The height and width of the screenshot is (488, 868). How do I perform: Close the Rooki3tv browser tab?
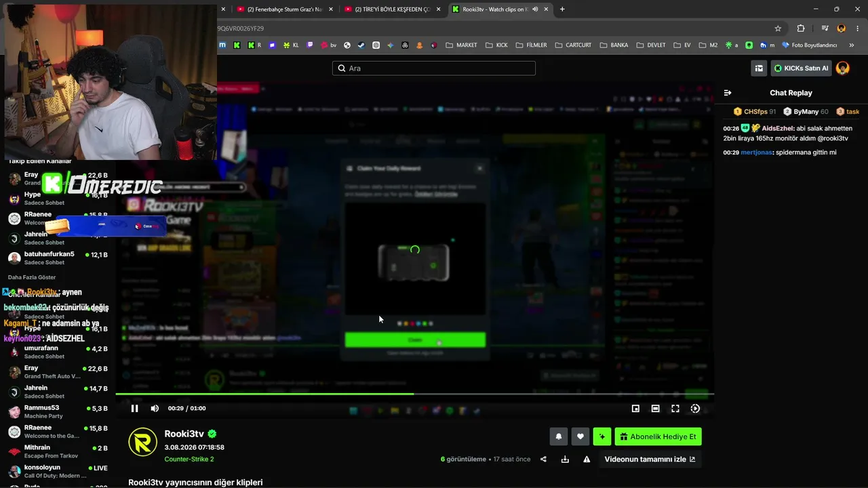(546, 9)
